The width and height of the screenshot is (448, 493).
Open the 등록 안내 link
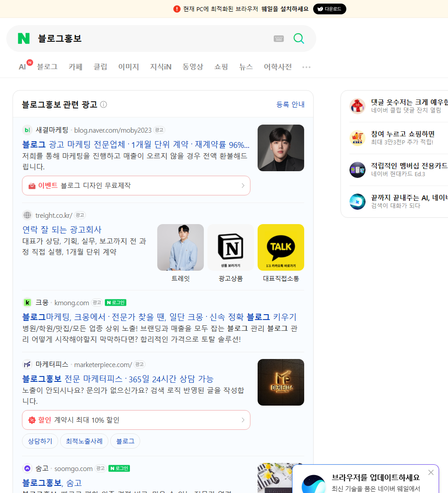click(290, 104)
